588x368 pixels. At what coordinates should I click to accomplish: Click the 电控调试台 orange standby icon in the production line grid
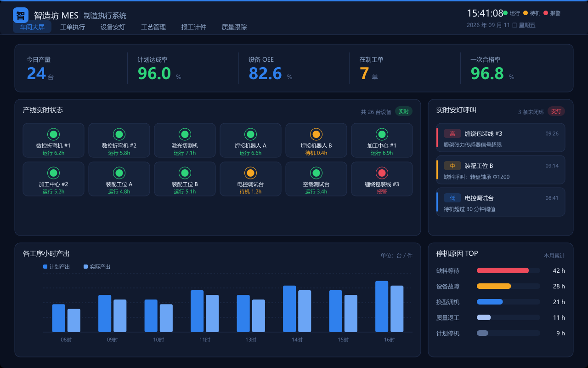[250, 173]
